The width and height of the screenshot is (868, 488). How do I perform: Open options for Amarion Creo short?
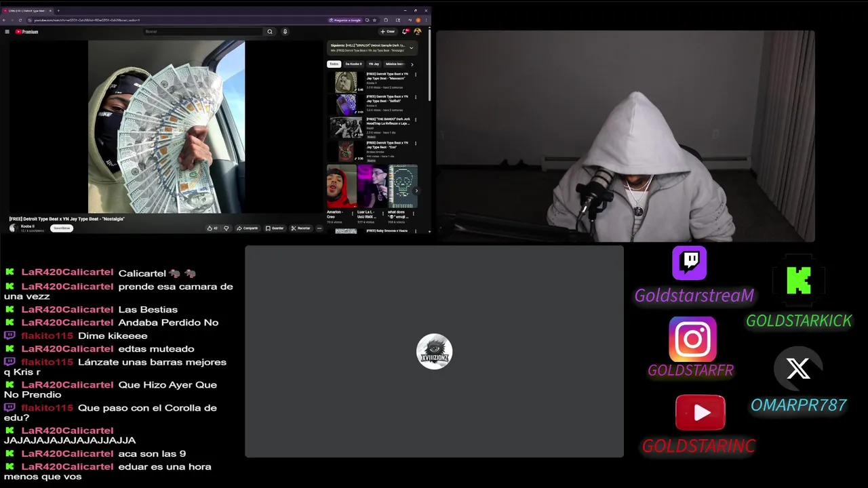click(353, 213)
